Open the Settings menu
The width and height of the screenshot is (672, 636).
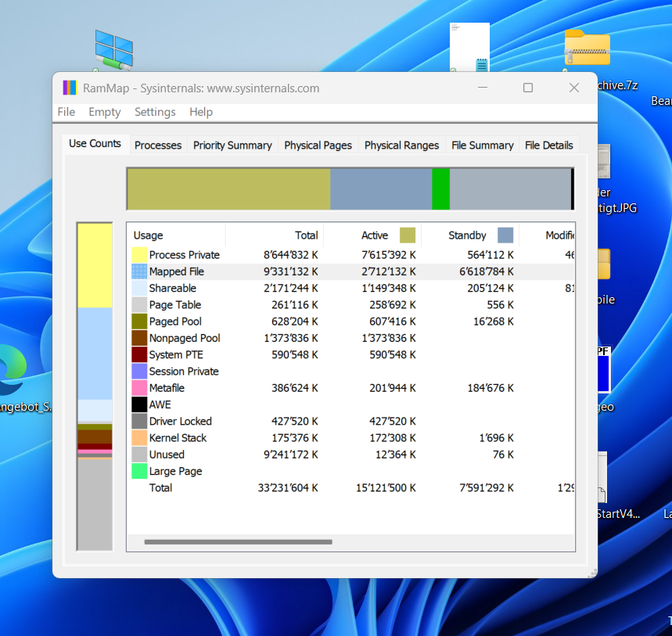(x=155, y=112)
